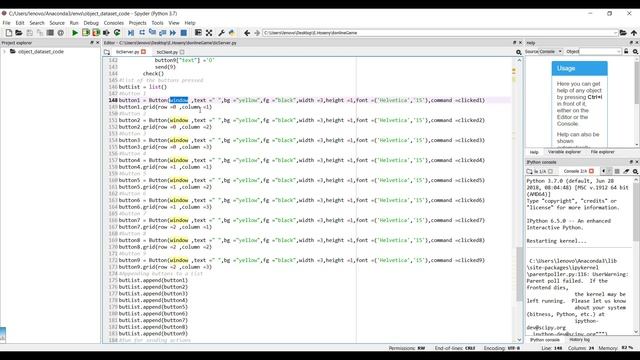This screenshot has width=640, height=360.
Task: Re-run last script toolbar icon
Action: (117, 33)
